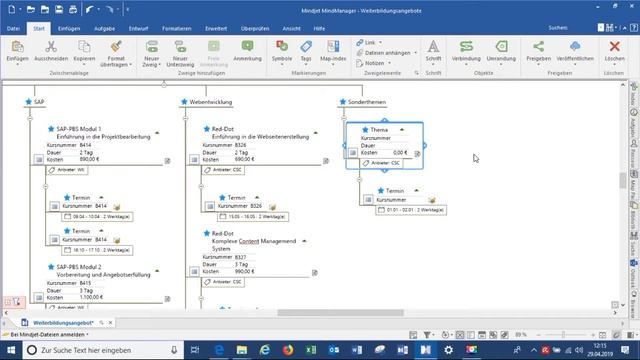Click the Notizen button
The width and height of the screenshot is (640, 360).
(371, 63)
